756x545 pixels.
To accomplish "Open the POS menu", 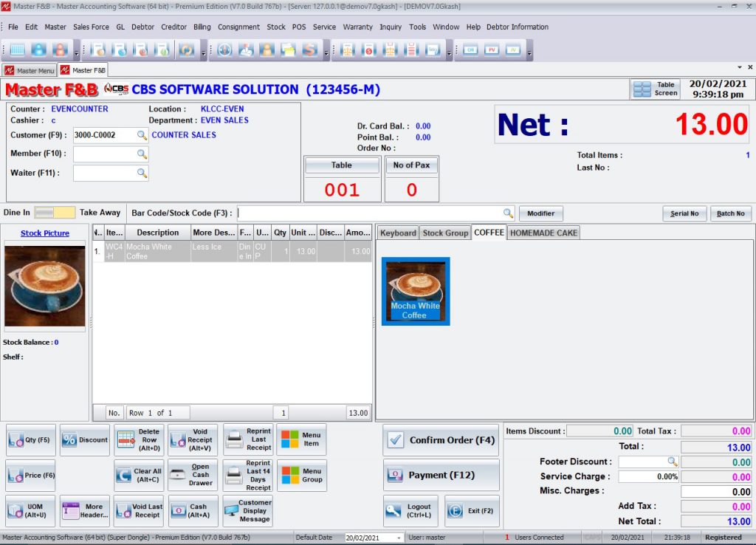I will point(299,27).
